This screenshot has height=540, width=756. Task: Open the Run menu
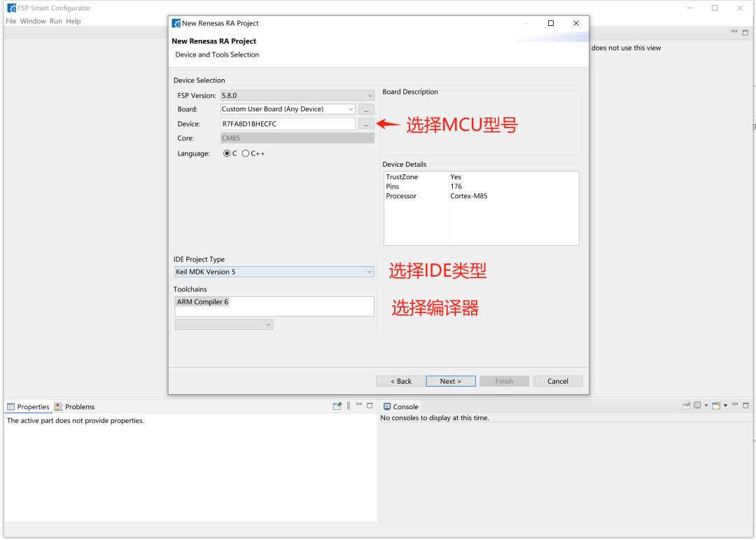click(56, 21)
